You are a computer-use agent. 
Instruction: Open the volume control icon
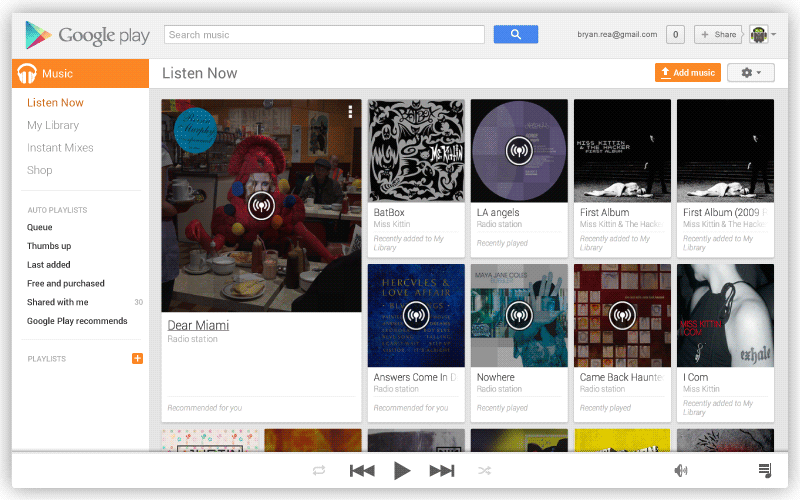[x=681, y=471]
